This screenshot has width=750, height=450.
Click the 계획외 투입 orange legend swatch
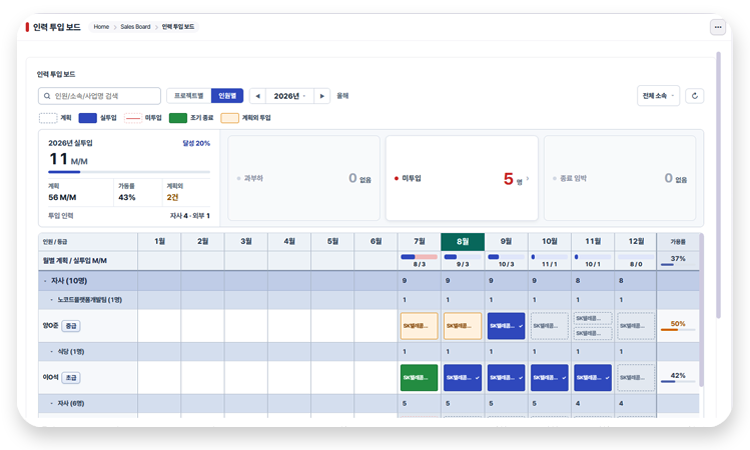[230, 118]
